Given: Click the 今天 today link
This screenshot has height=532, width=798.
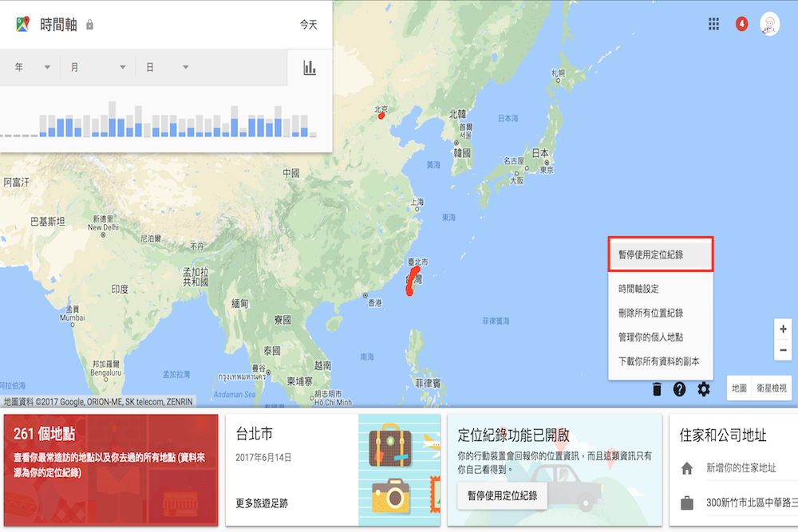Looking at the screenshot, I should pos(308,25).
